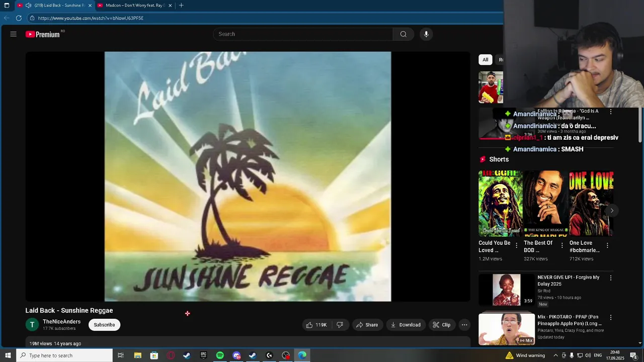Select the All filter chip
644x362 pixels.
485,60
